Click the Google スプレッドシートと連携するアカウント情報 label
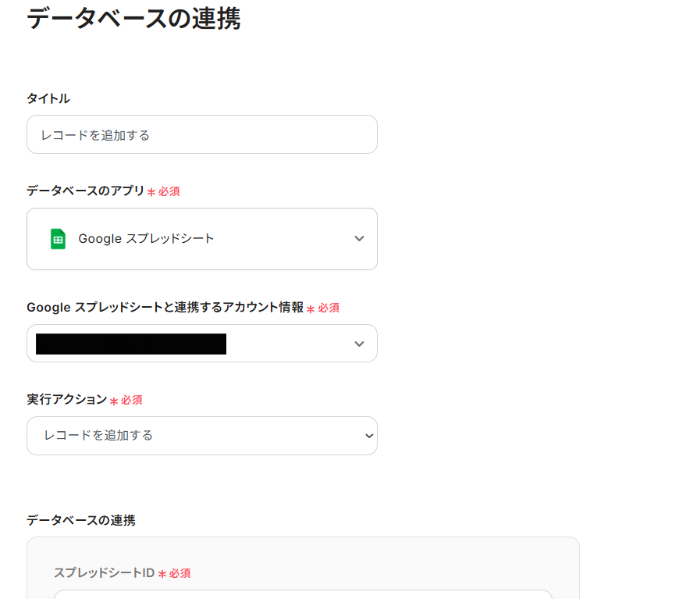This screenshot has width=700, height=599. (x=165, y=308)
